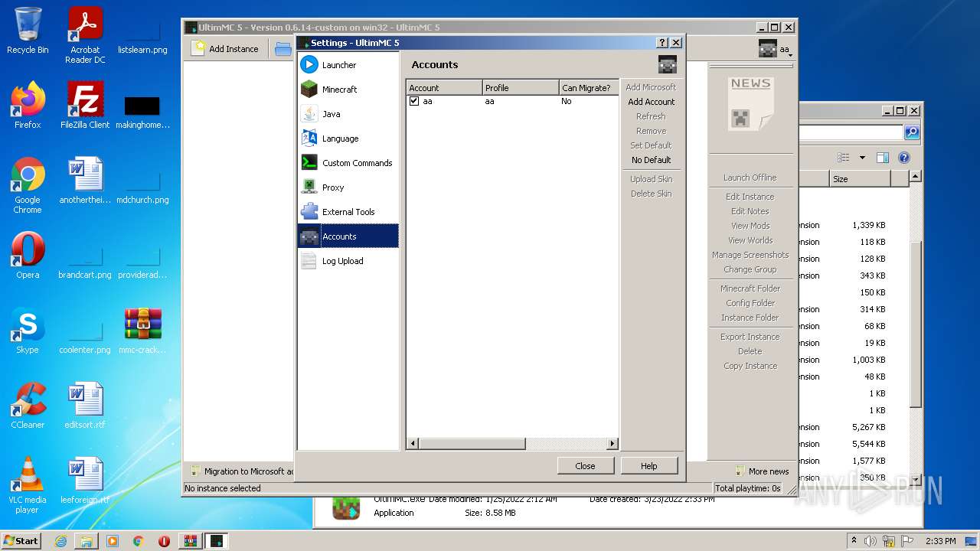Click Manage Screenshots in UltimMC sidebar

[750, 255]
